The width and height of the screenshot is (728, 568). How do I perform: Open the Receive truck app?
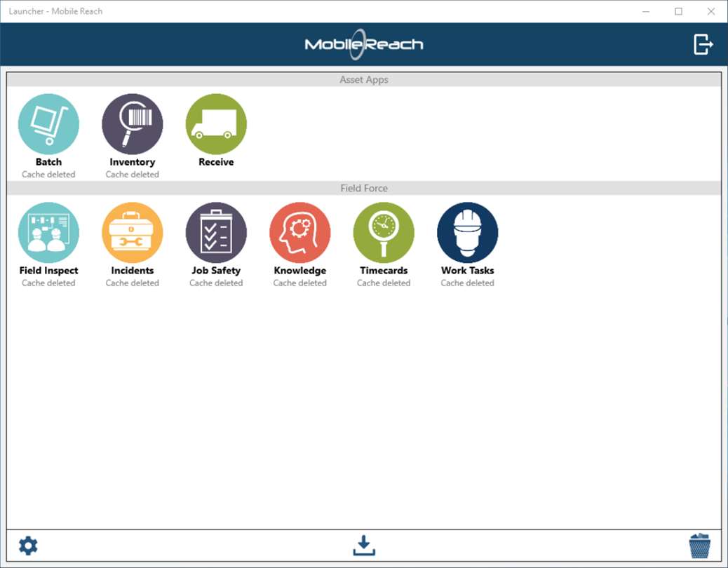(216, 124)
